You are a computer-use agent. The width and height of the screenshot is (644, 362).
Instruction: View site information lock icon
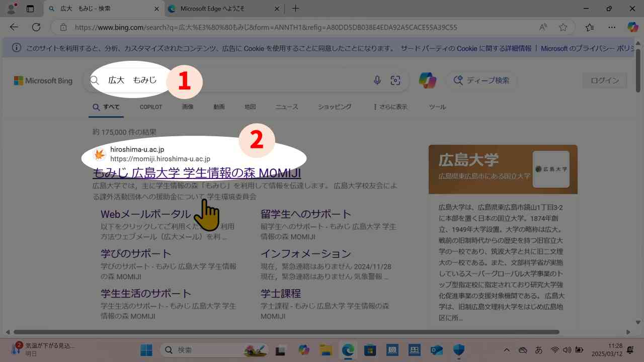(63, 27)
